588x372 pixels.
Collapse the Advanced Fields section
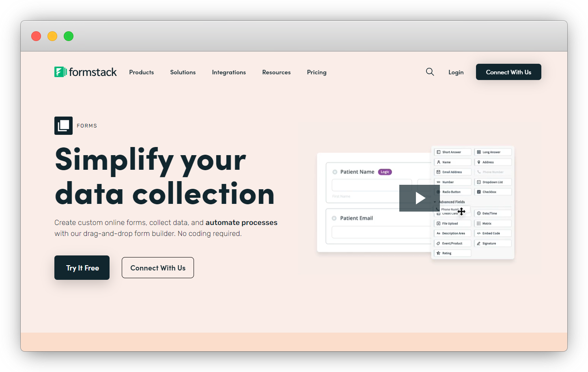point(435,202)
